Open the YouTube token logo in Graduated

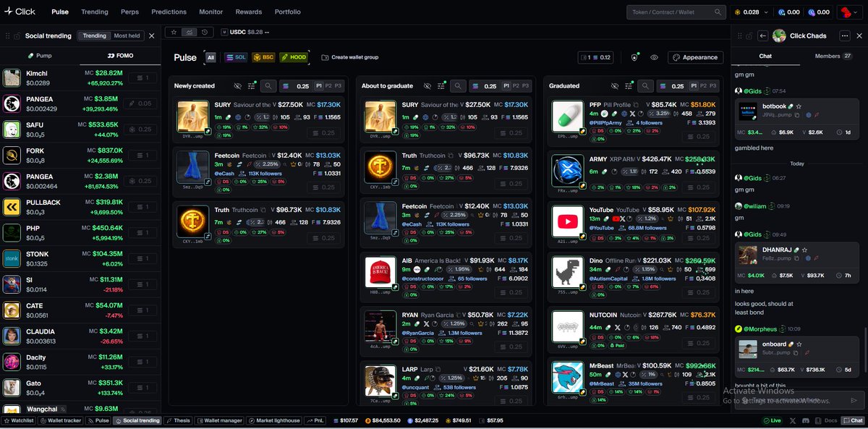coord(568,221)
